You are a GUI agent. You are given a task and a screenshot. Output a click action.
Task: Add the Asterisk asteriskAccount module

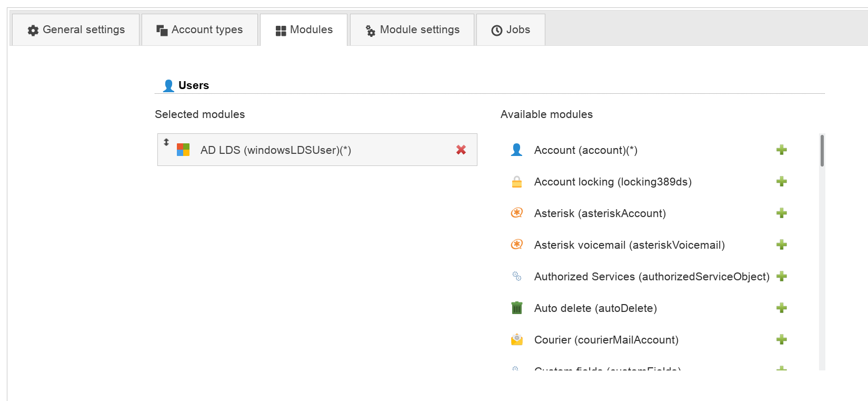(x=782, y=213)
